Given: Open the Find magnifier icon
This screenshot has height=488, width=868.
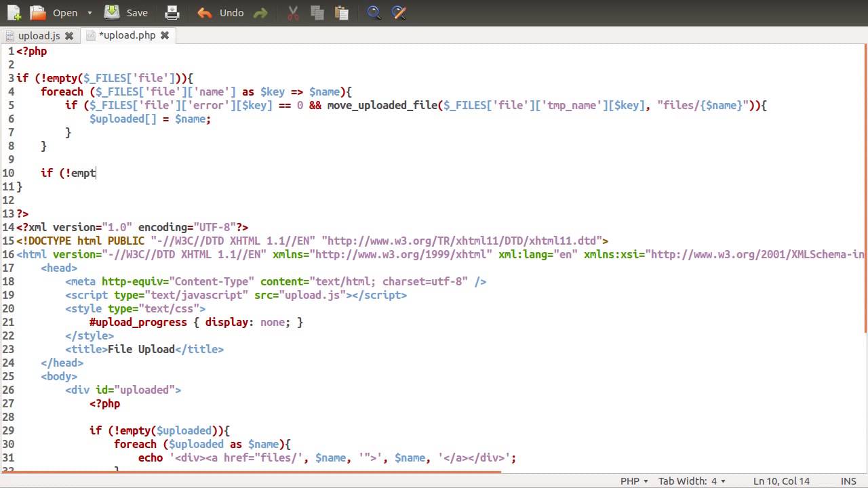Looking at the screenshot, I should [374, 12].
